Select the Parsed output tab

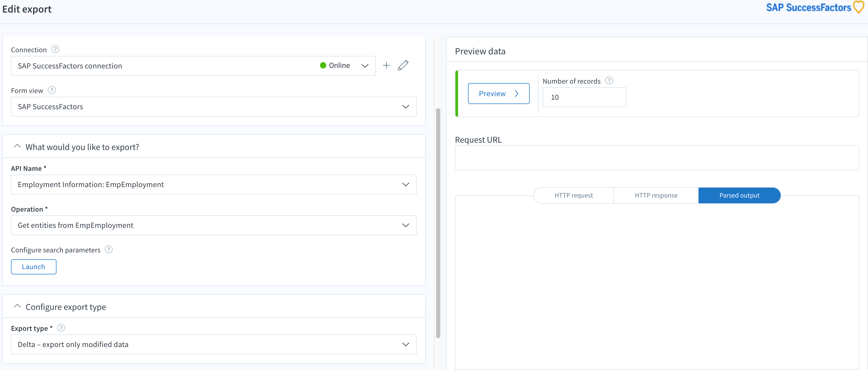tap(739, 196)
